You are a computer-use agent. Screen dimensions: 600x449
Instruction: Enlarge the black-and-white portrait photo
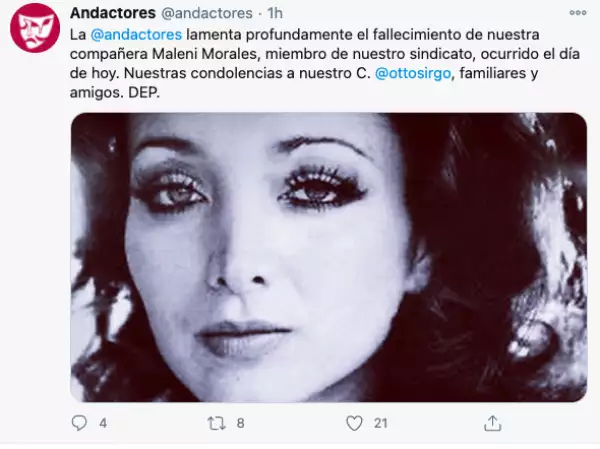coord(329,257)
